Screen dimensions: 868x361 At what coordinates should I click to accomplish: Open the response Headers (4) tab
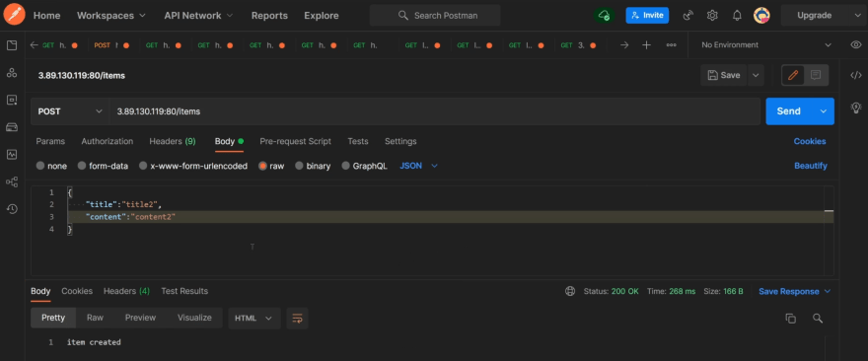tap(127, 291)
